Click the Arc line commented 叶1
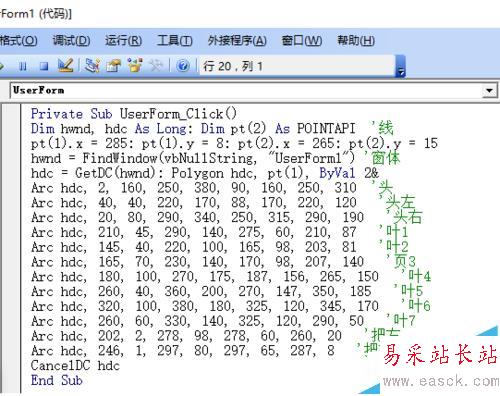Image resolution: width=500 pixels, height=396 pixels. [x=194, y=232]
